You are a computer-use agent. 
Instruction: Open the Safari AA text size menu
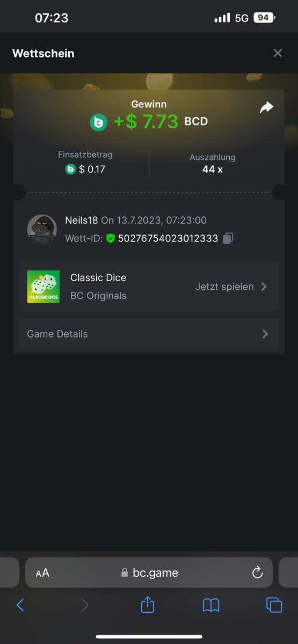(42, 573)
